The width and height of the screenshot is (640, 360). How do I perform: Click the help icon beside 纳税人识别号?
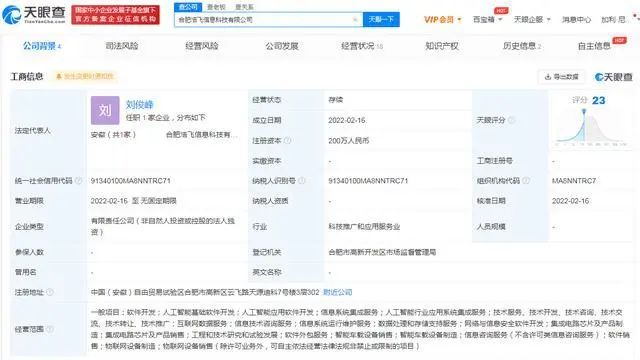(x=302, y=180)
